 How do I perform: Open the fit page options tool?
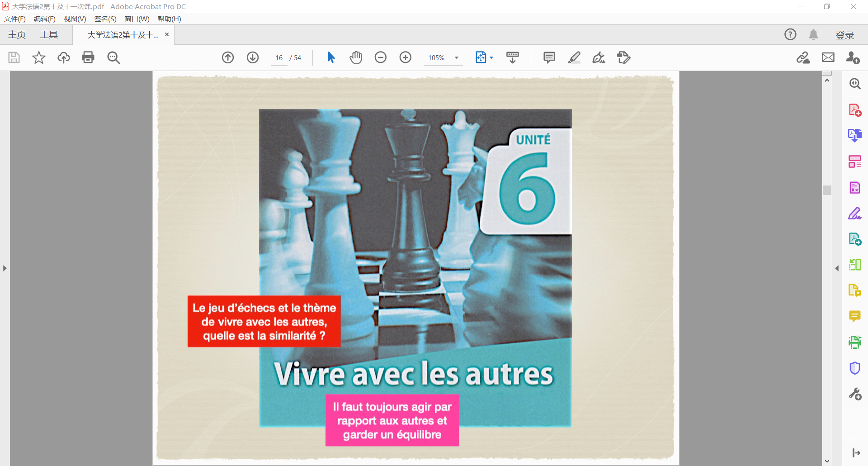tap(481, 57)
